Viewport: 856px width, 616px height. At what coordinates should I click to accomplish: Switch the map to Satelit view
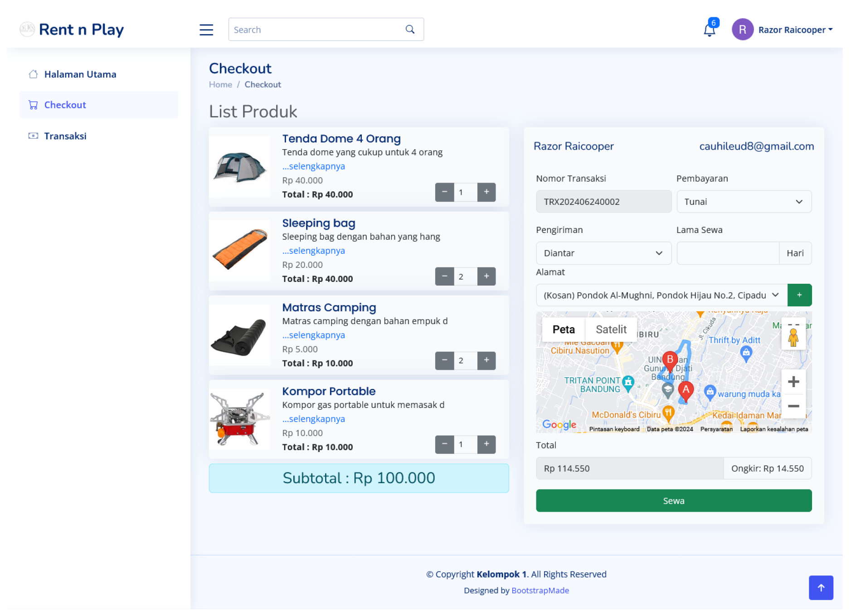point(611,330)
